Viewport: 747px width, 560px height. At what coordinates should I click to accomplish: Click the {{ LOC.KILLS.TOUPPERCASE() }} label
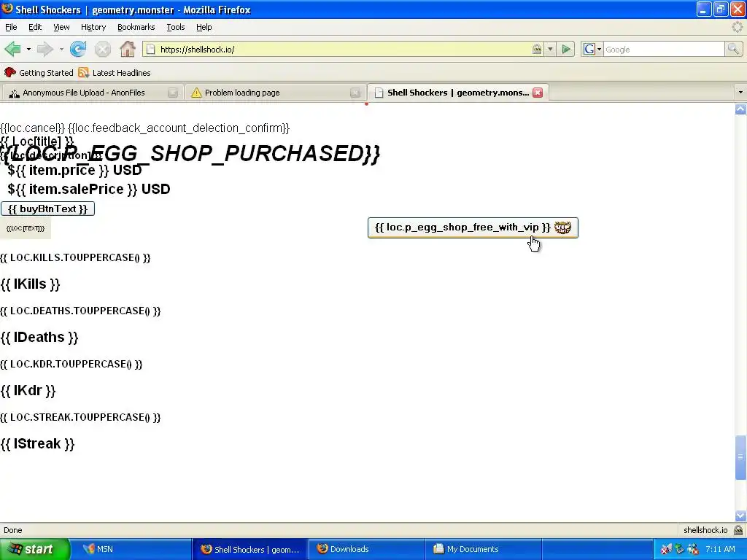(75, 257)
